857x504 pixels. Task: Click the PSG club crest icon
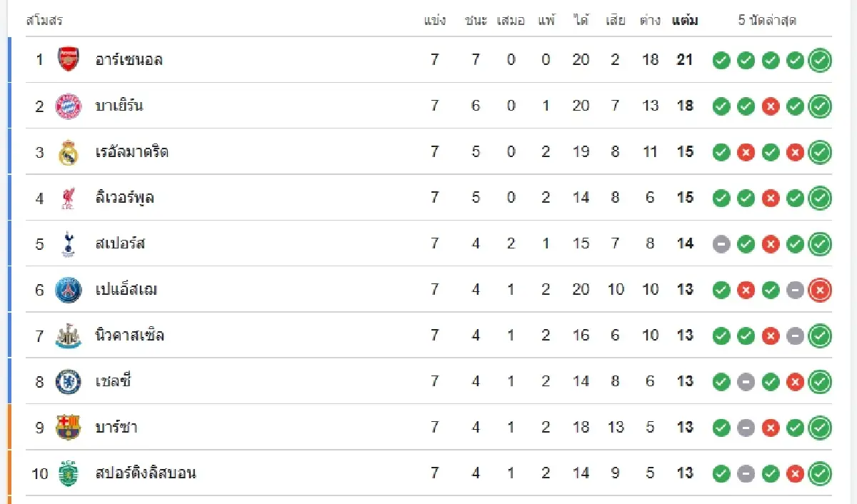tap(69, 290)
